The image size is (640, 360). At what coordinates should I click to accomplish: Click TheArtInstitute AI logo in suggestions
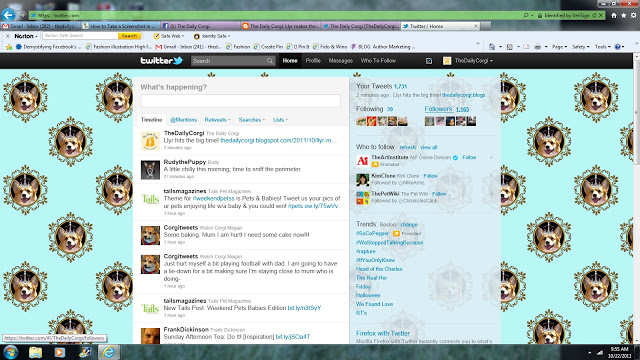[x=362, y=161]
